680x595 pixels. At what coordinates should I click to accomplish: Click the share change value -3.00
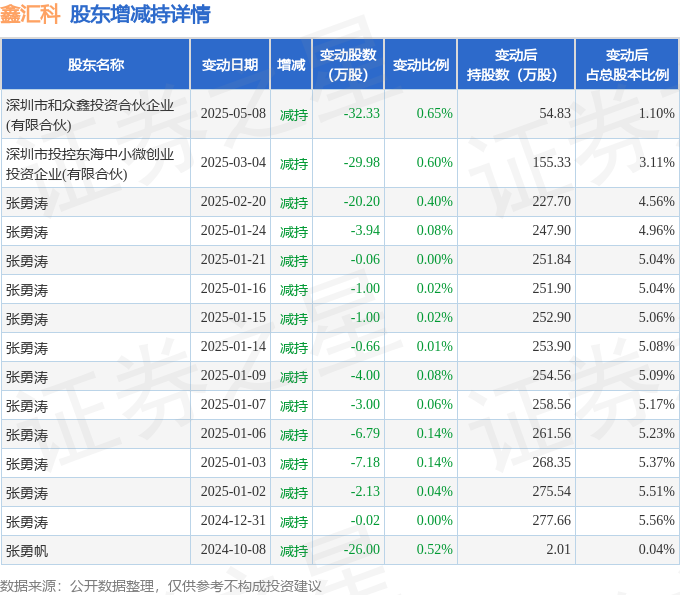click(365, 404)
